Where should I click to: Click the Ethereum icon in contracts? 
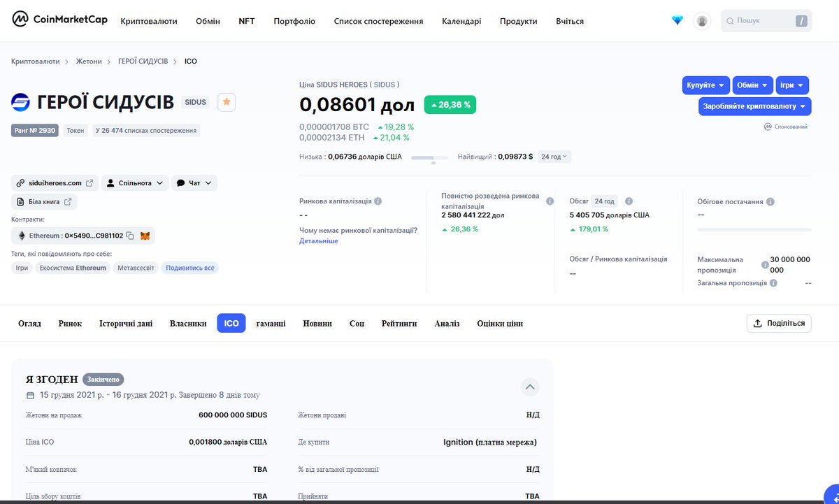[21, 236]
